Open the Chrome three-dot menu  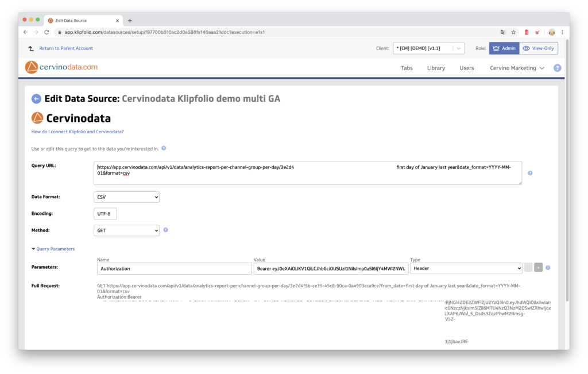coord(562,32)
